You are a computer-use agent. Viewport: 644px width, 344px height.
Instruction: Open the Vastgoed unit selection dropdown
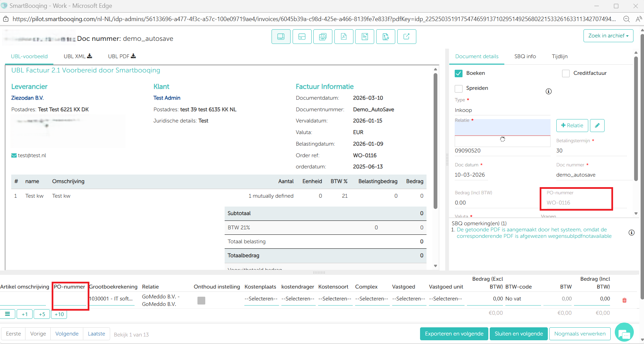point(445,299)
